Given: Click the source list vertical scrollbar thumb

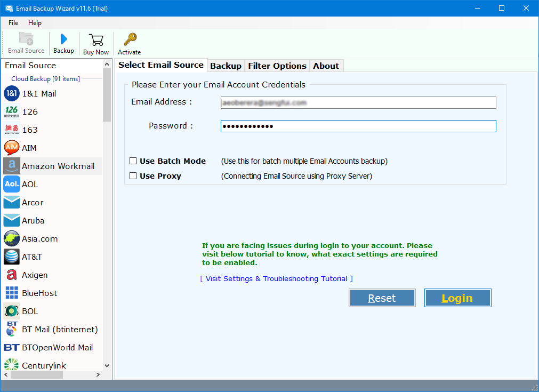Looking at the screenshot, I should [x=107, y=95].
